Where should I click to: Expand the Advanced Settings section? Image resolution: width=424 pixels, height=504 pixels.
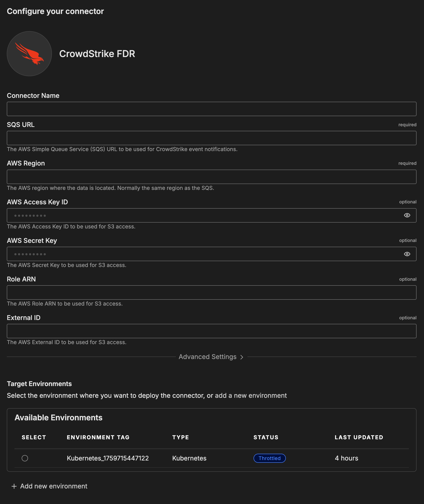click(x=208, y=357)
